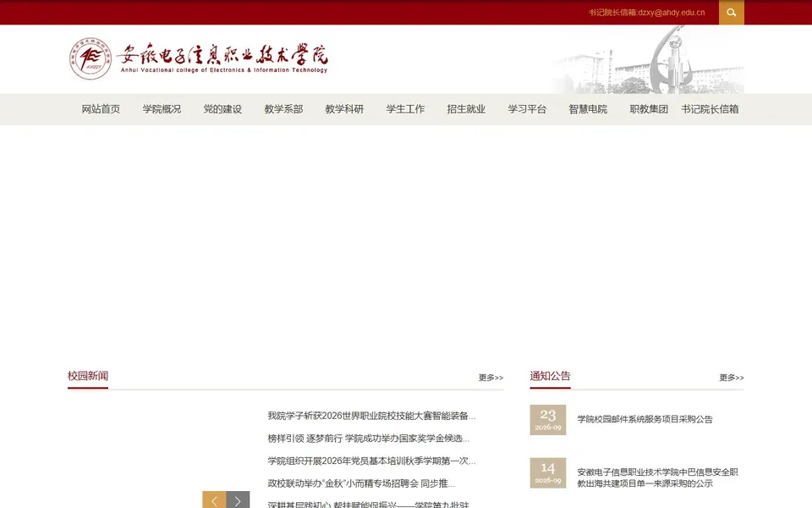Screen dimensions: 812x508
Task: Open 招生就业 navigation menu
Action: pyautogui.click(x=466, y=109)
